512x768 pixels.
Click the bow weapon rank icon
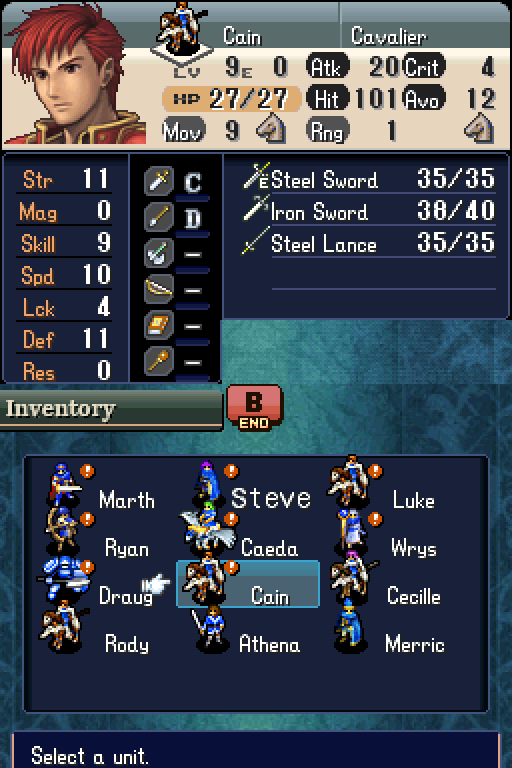tap(158, 289)
